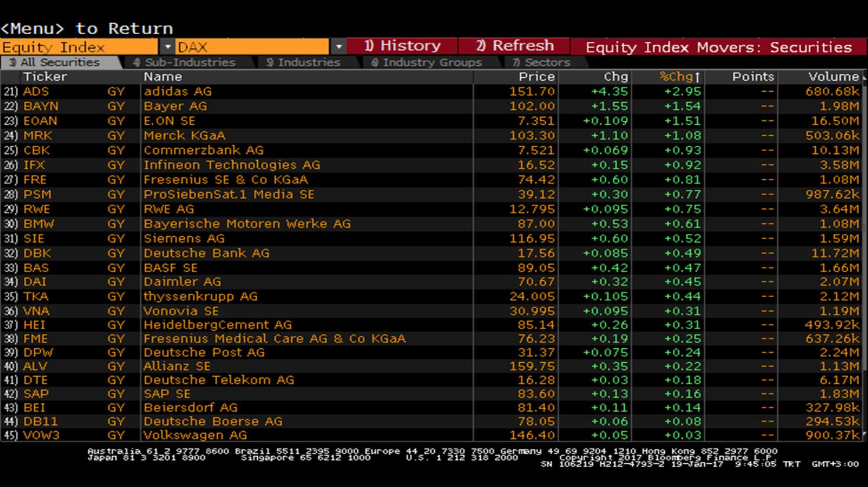The width and height of the screenshot is (868, 487).
Task: Click Merck KGaA name
Action: pos(184,135)
